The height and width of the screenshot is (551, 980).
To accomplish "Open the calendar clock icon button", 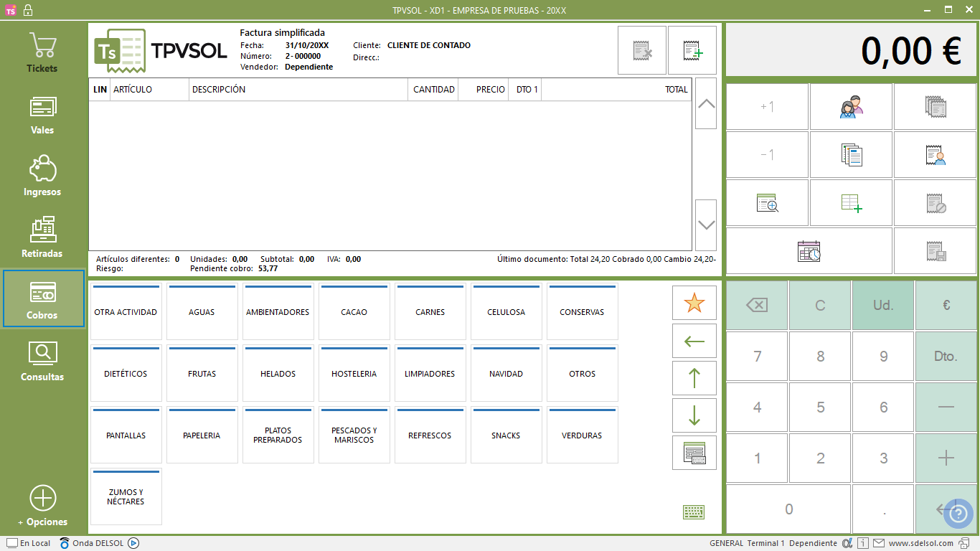I will coord(809,251).
